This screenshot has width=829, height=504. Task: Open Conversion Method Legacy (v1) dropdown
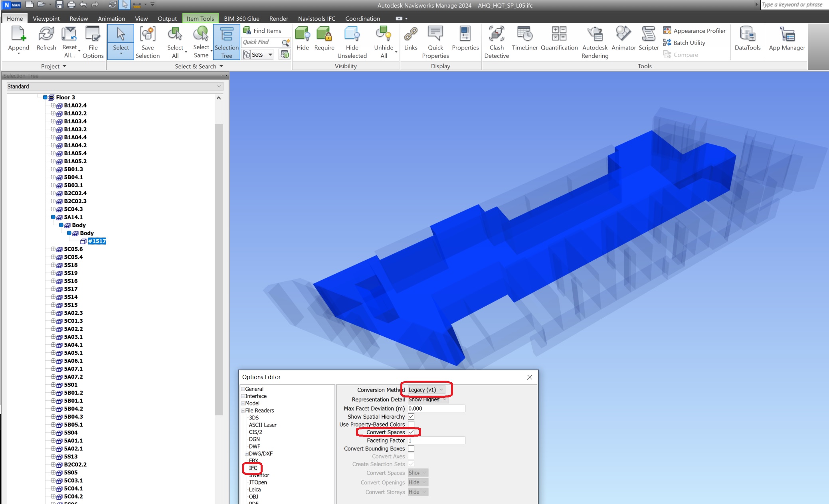tap(426, 390)
